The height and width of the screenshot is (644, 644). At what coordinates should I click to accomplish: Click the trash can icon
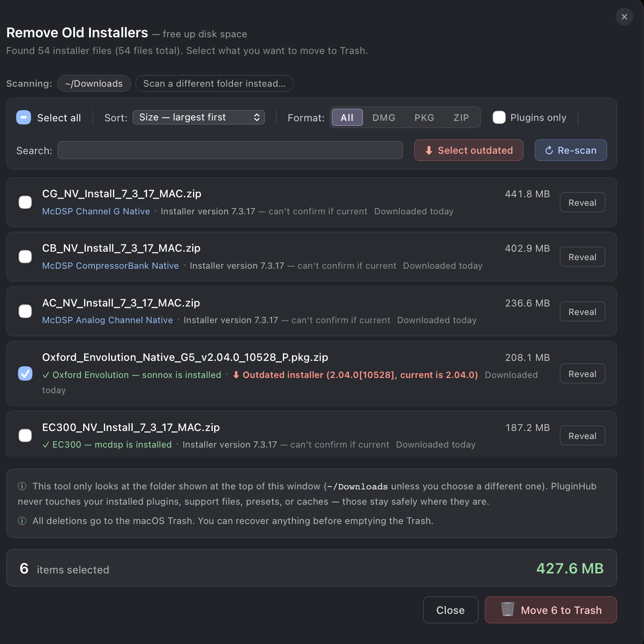pos(507,609)
